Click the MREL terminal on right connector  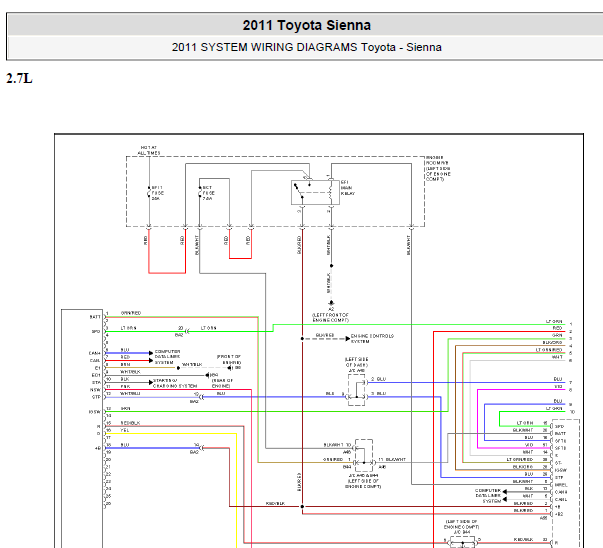click(x=561, y=485)
